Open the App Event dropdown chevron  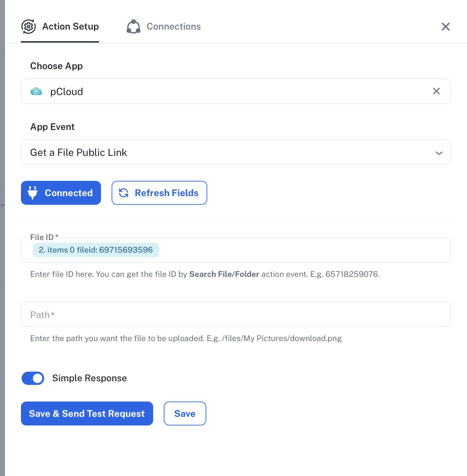[439, 153]
